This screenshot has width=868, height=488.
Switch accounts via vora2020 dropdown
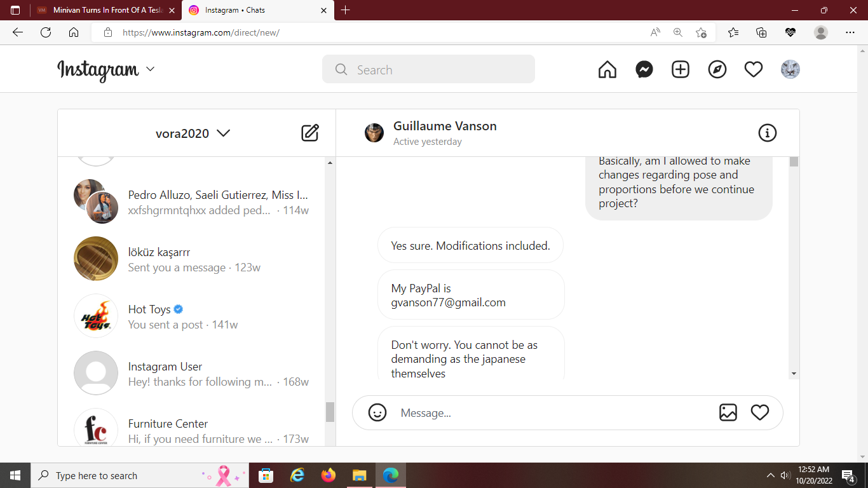193,133
